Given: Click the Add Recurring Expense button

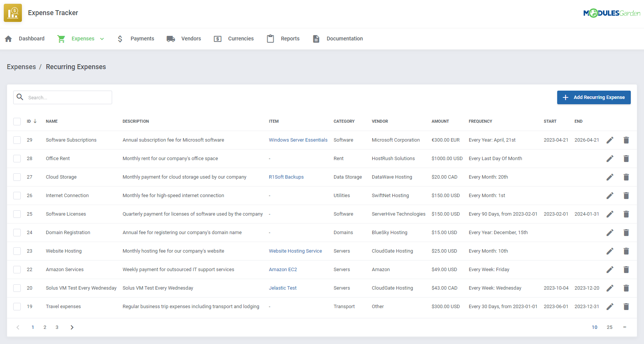Looking at the screenshot, I should coord(594,97).
